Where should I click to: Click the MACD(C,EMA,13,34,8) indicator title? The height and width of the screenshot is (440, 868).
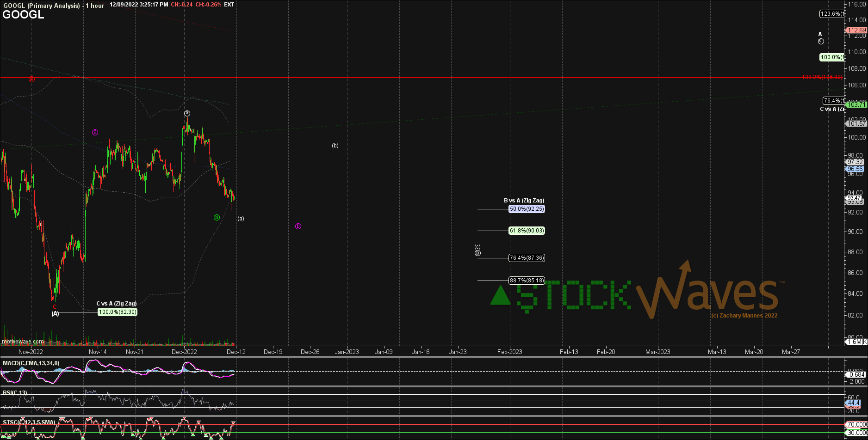click(31, 363)
